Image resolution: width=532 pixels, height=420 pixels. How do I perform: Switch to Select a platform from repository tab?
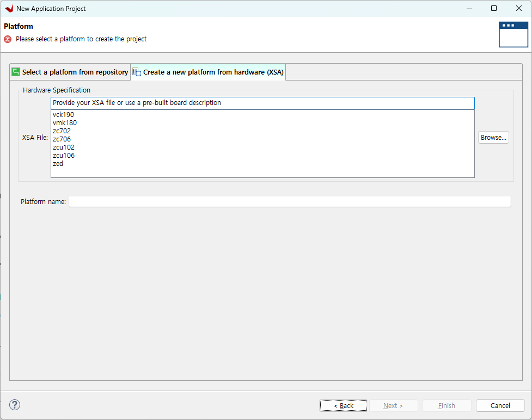click(x=70, y=72)
